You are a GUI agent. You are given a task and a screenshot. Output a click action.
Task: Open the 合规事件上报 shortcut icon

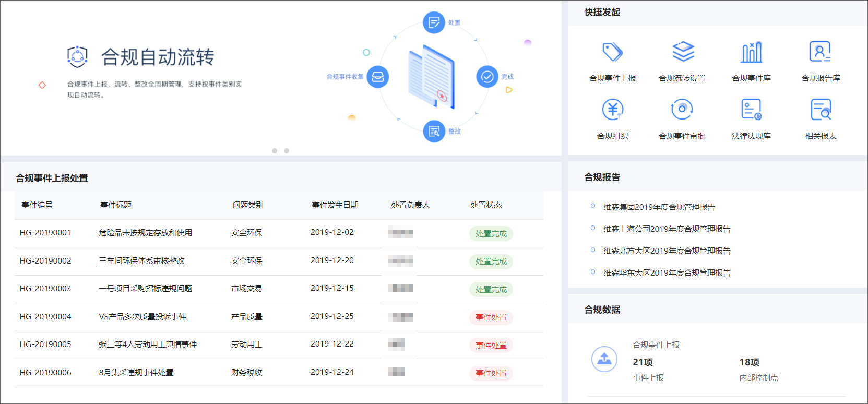tap(612, 52)
